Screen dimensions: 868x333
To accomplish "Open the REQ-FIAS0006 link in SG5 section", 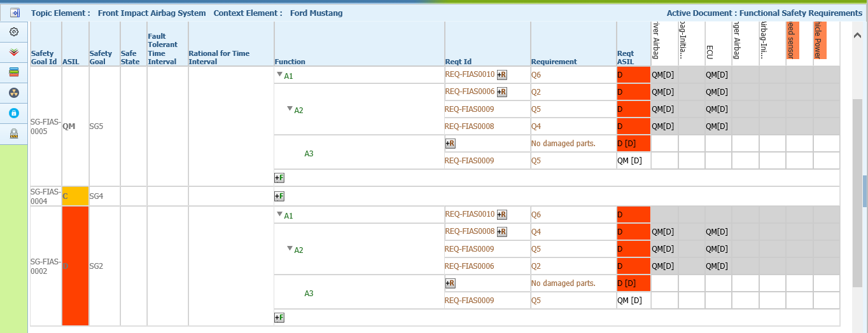I will coord(470,92).
